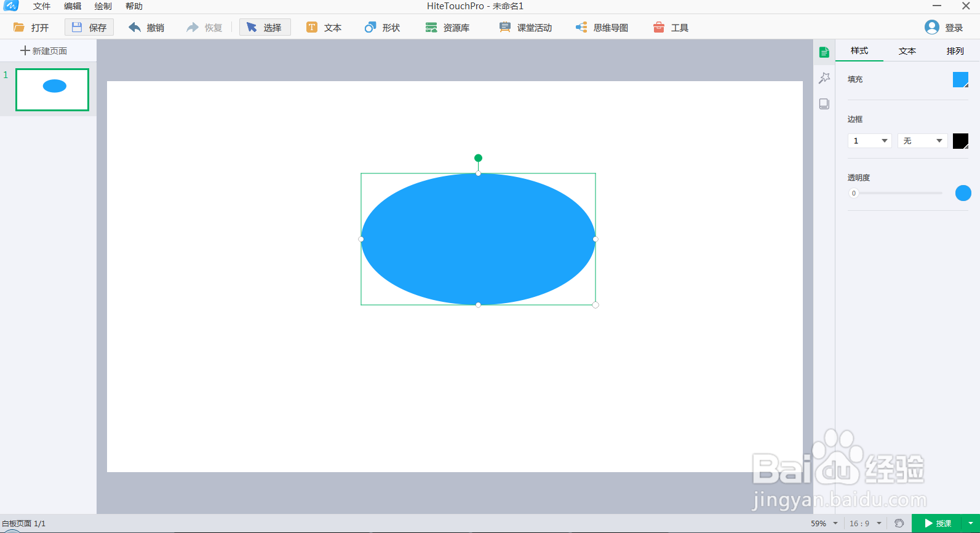The height and width of the screenshot is (533, 980).
Task: Click the 白板页面 1/1 status text
Action: [x=23, y=524]
